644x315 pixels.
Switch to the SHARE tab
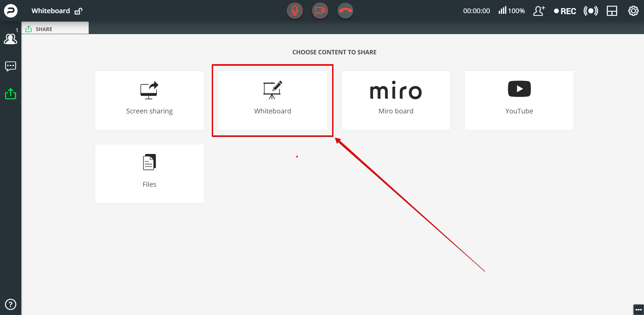coord(55,29)
